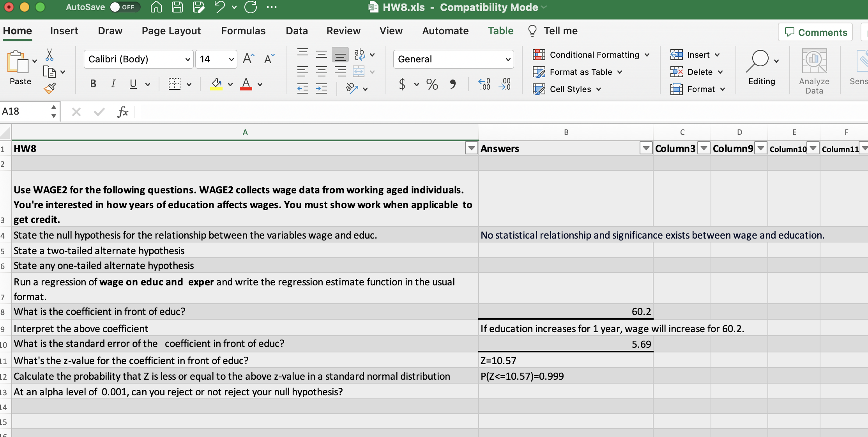Open the Page Layout tab
The height and width of the screenshot is (437, 868).
click(x=171, y=31)
